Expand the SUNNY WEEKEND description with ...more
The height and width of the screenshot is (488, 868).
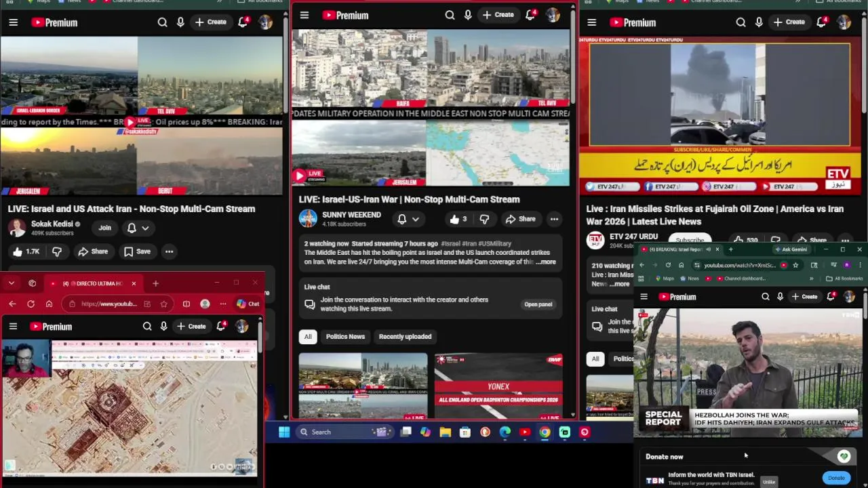point(545,262)
